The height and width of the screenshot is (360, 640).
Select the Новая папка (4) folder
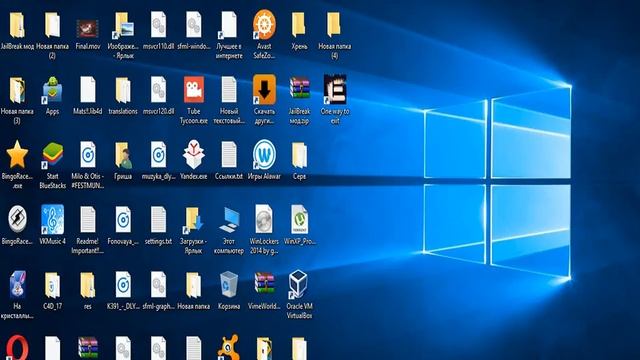(x=335, y=25)
